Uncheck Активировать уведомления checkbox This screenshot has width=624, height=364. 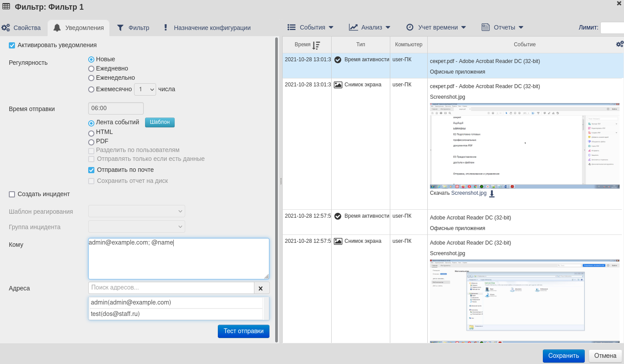pos(12,45)
